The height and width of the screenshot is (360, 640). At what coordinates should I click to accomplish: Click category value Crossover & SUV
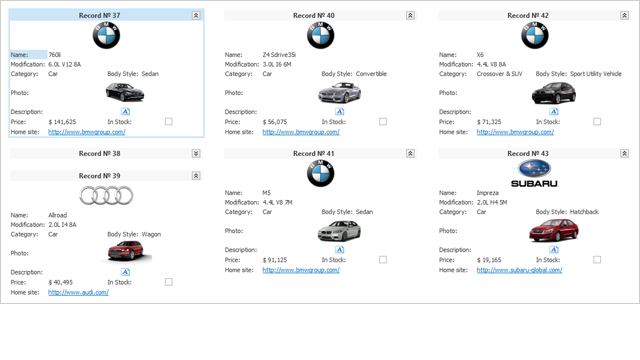[x=500, y=74]
